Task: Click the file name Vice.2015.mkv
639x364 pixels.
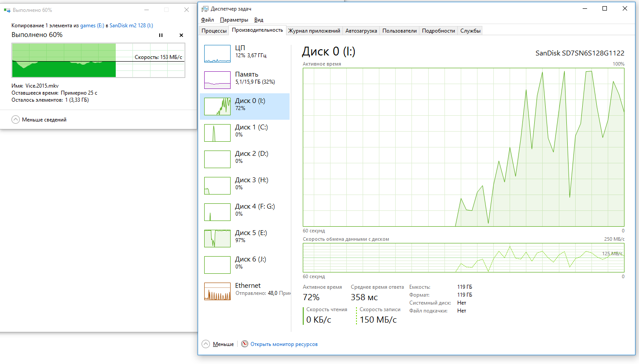Action: [42, 86]
